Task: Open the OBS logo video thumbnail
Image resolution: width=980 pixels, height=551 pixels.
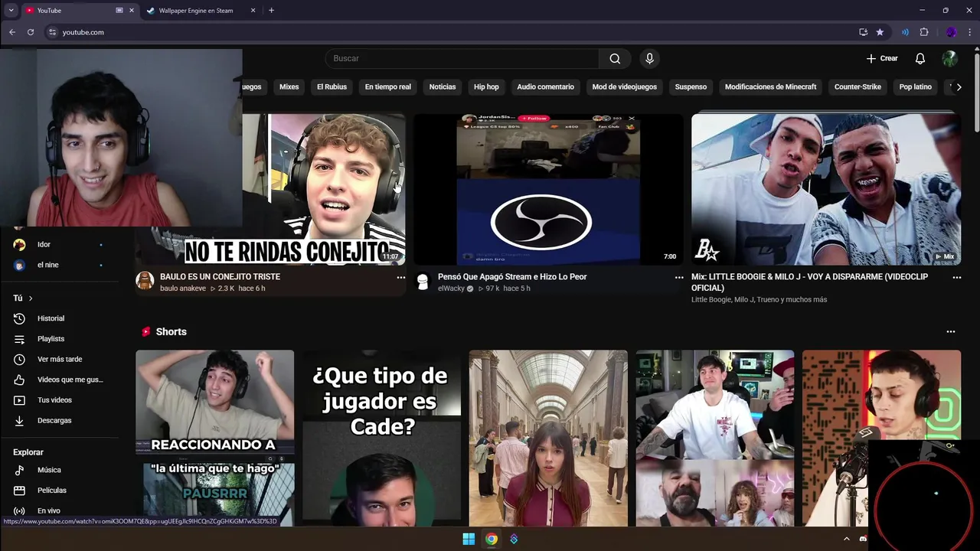Action: click(548, 189)
